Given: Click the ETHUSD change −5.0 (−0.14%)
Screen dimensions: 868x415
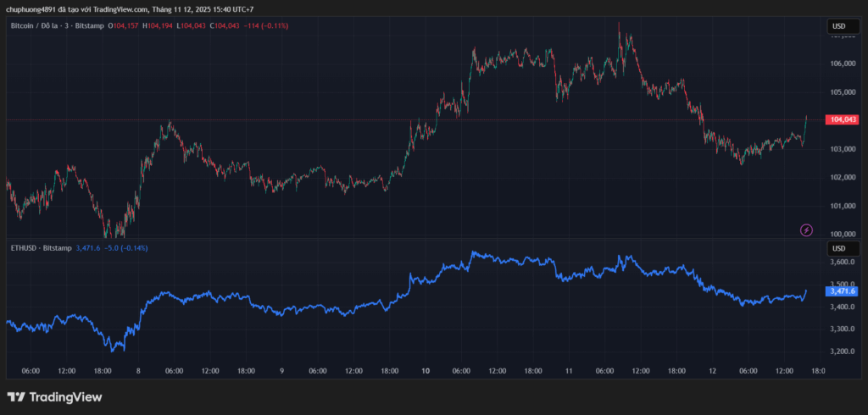Looking at the screenshot, I should point(124,248).
